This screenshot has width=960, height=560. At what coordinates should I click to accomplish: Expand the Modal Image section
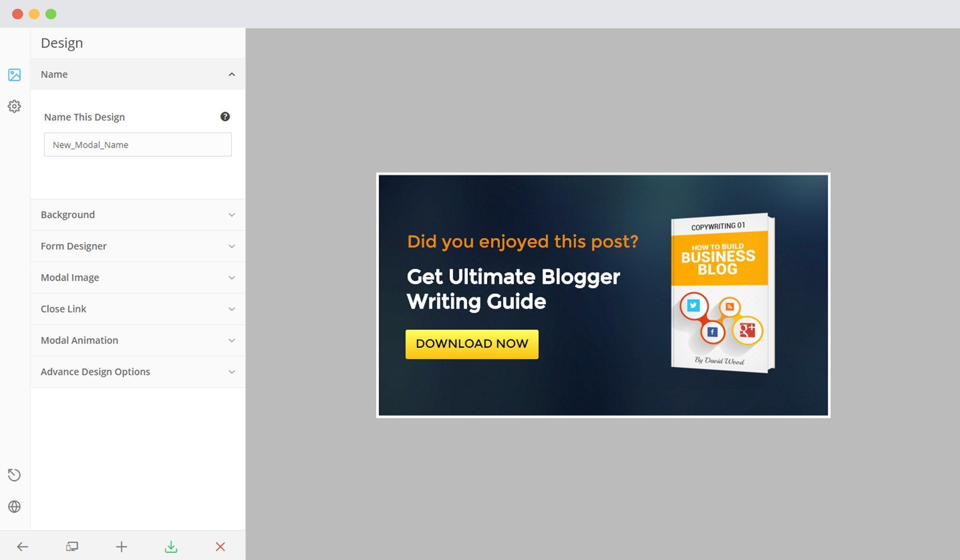tap(138, 277)
